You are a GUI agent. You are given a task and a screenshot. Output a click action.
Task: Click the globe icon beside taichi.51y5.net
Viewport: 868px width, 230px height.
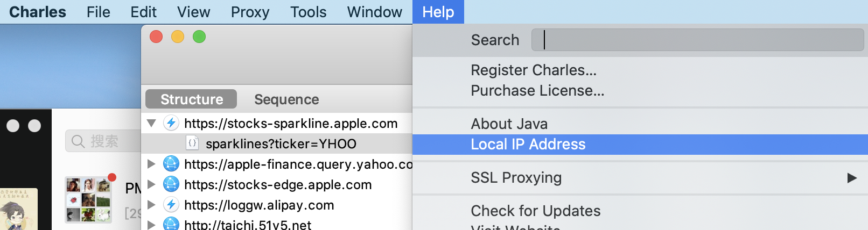(x=171, y=224)
